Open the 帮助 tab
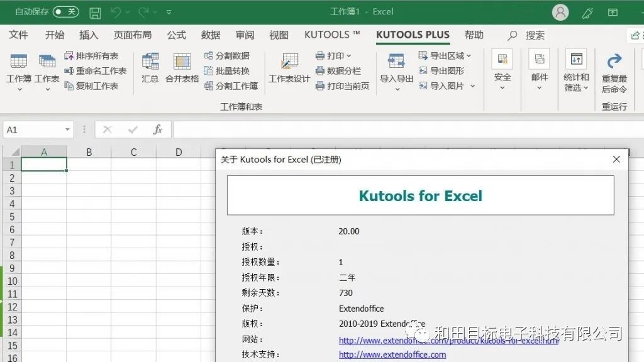This screenshot has height=362, width=644. click(x=474, y=35)
